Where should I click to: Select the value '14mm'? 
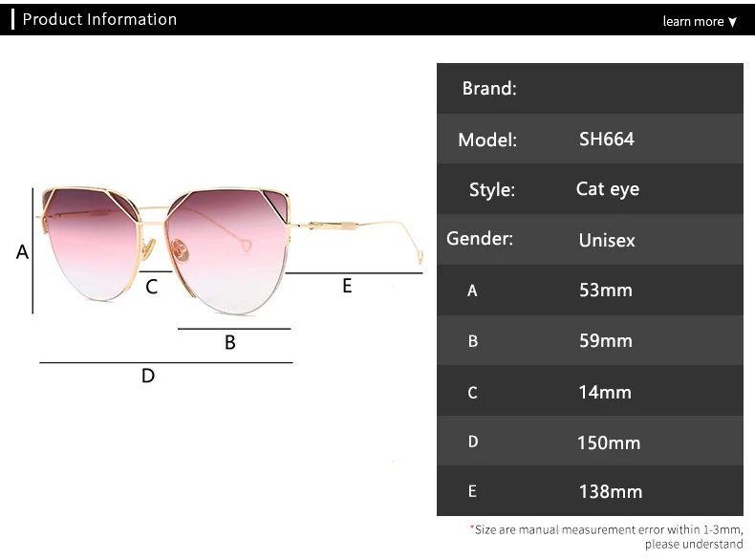(x=605, y=392)
